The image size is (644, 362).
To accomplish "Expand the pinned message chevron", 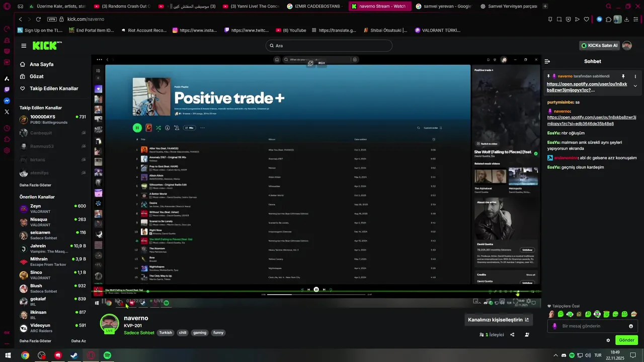I will [x=635, y=86].
